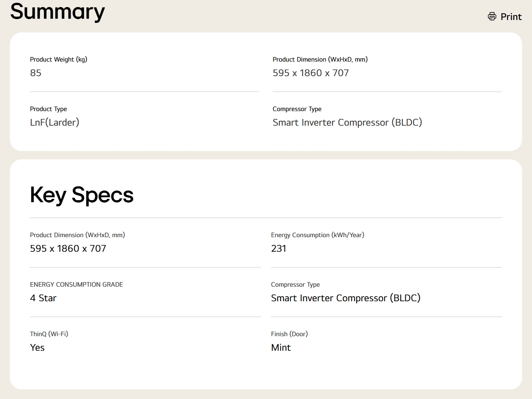Click Smart Inverter Compressor value under Key Specs
The width and height of the screenshot is (532, 399).
click(x=345, y=298)
